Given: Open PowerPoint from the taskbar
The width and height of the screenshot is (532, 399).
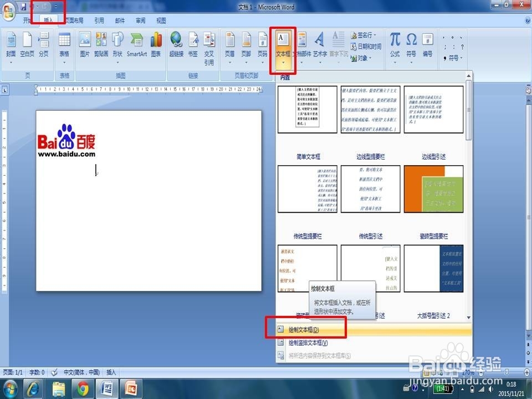Looking at the screenshot, I should point(131,389).
